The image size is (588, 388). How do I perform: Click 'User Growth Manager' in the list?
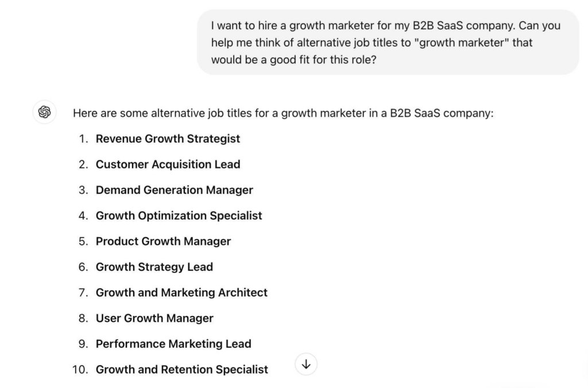(x=154, y=318)
